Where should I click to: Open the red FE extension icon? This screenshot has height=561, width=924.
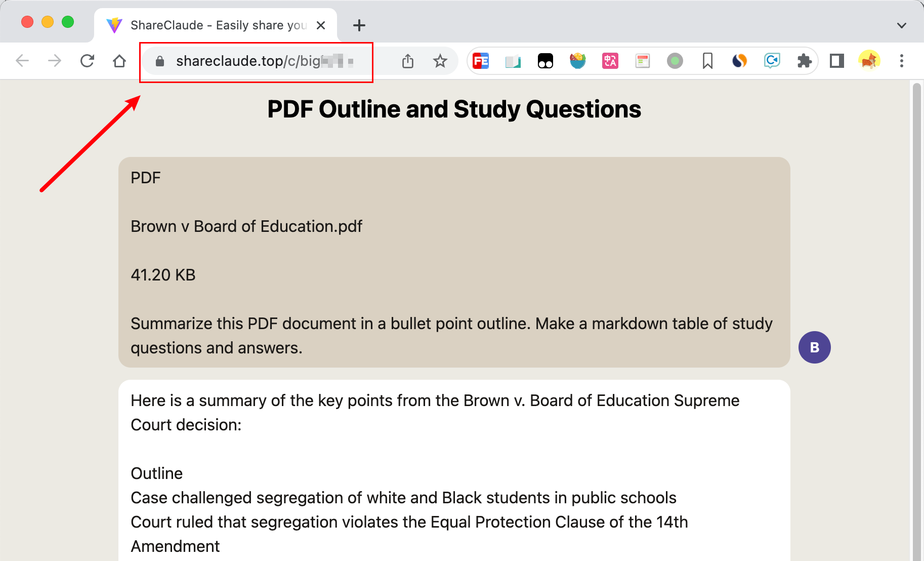481,61
